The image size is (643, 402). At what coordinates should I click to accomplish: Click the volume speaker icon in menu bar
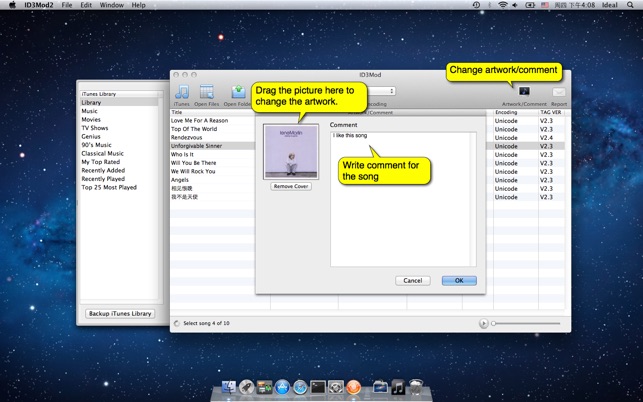515,5
